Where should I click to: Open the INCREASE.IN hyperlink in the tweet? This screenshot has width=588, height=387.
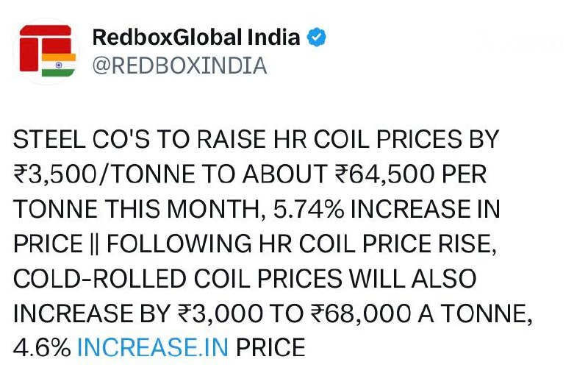coord(152,347)
